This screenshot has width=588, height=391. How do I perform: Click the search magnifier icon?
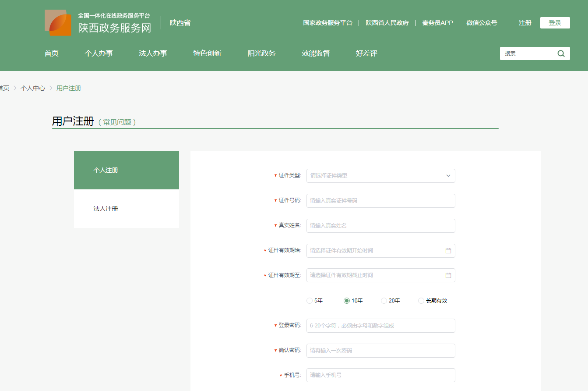(x=561, y=53)
